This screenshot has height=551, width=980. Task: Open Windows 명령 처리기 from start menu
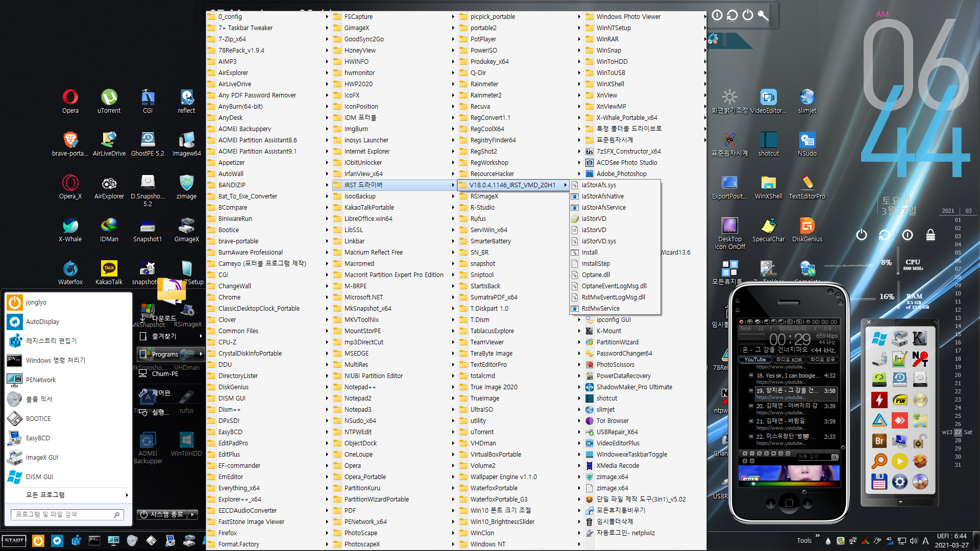coord(69,360)
